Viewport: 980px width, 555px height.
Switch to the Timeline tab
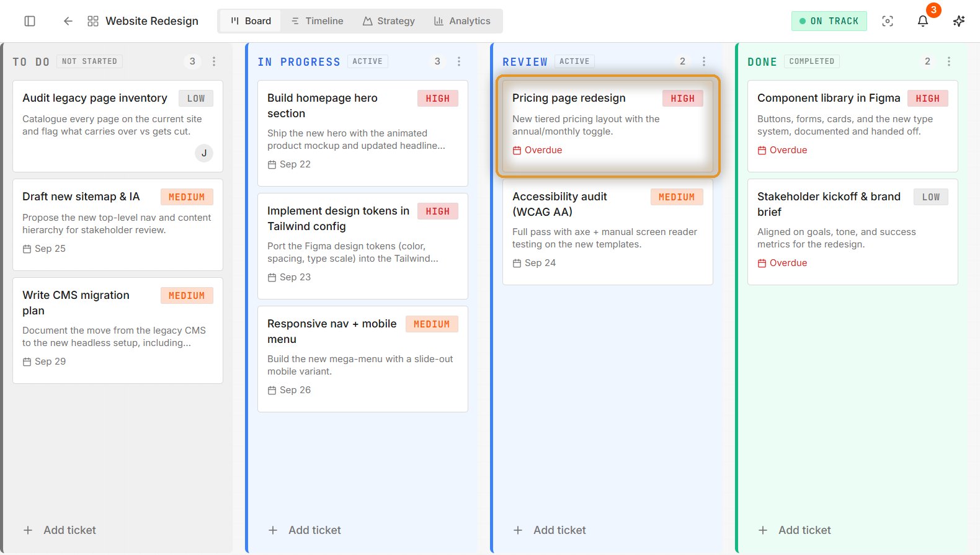(317, 21)
